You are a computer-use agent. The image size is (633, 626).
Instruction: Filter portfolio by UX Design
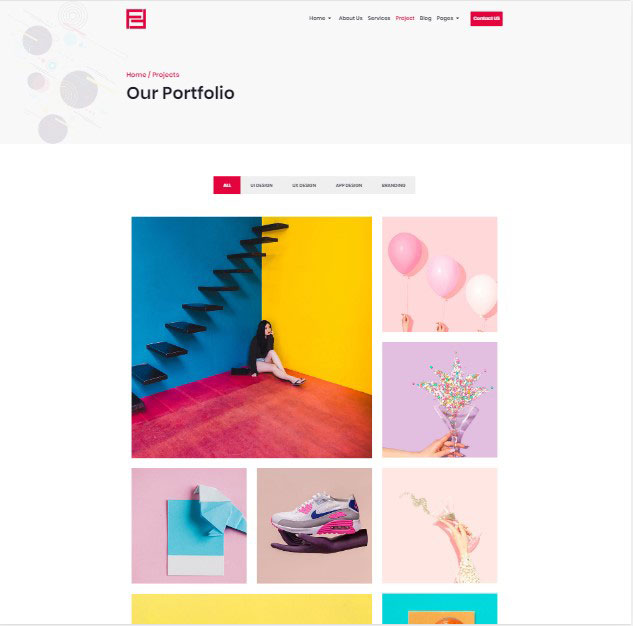(x=304, y=185)
